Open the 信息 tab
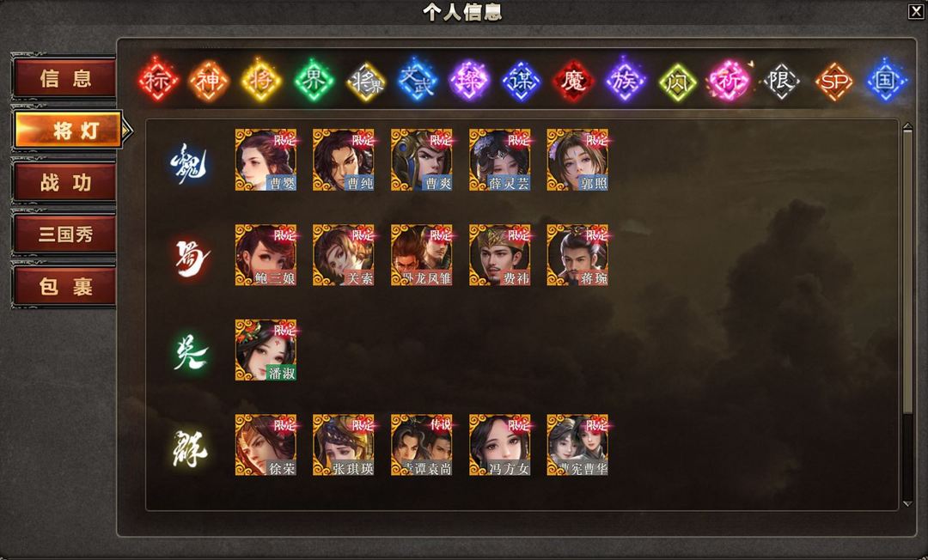 [x=64, y=78]
